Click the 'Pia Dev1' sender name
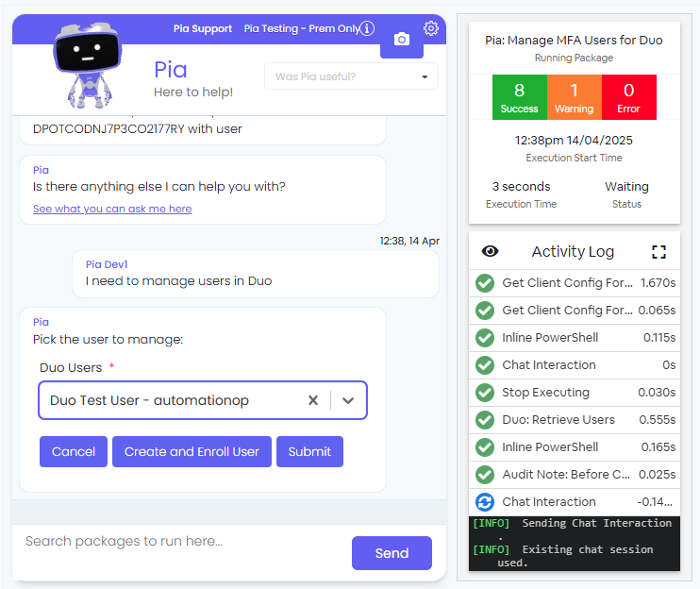This screenshot has width=700, height=589. tap(107, 264)
